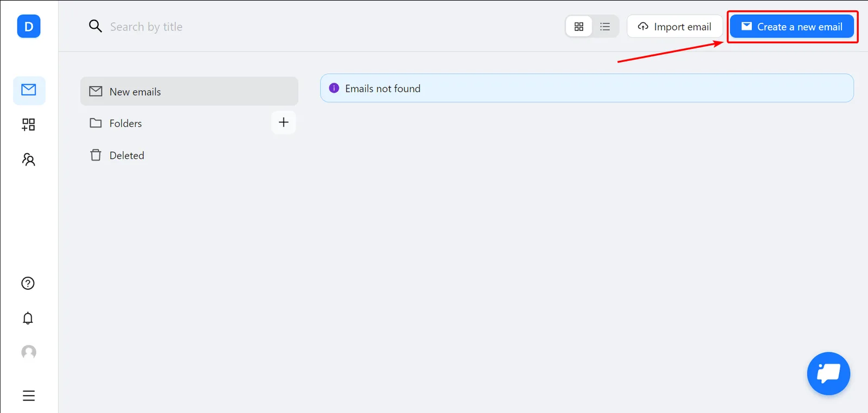Select the New emails folder
Image resolution: width=868 pixels, height=413 pixels.
point(189,91)
